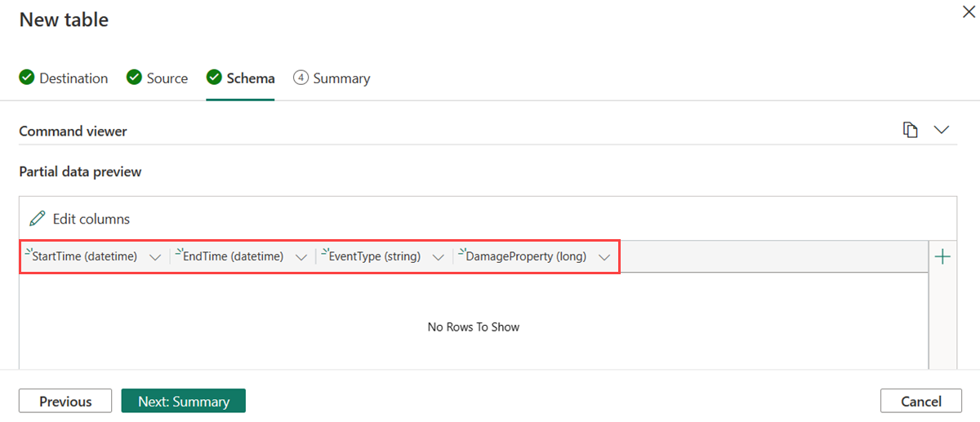Click the Schema green checkmark icon
This screenshot has height=422, width=980.
coord(214,78)
